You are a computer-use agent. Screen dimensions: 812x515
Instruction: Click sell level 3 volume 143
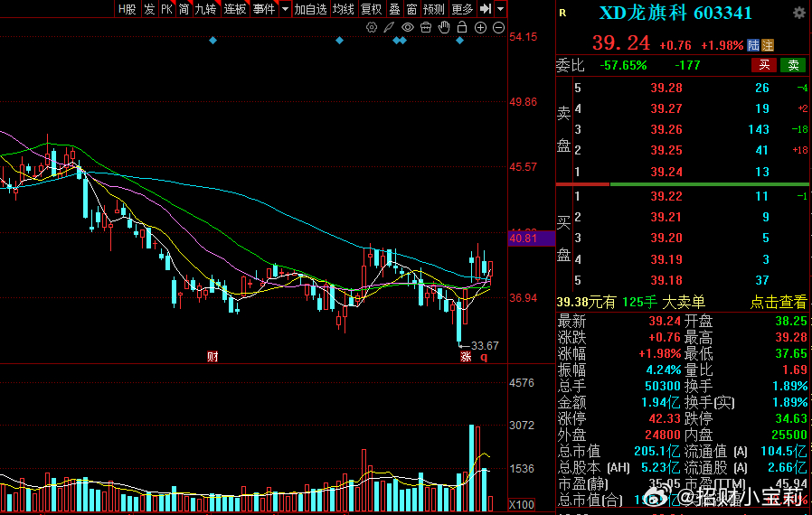(x=759, y=129)
